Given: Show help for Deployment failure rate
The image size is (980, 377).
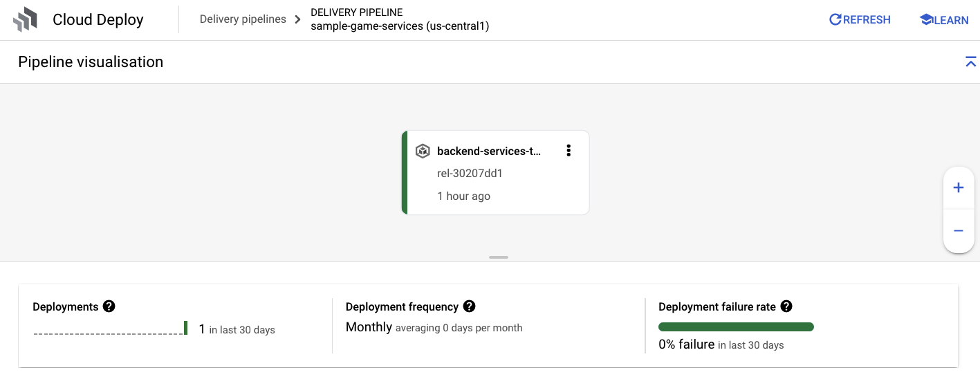Looking at the screenshot, I should click(x=786, y=306).
